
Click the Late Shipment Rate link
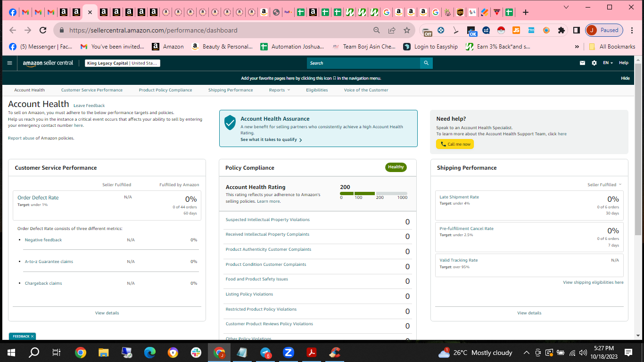459,197
